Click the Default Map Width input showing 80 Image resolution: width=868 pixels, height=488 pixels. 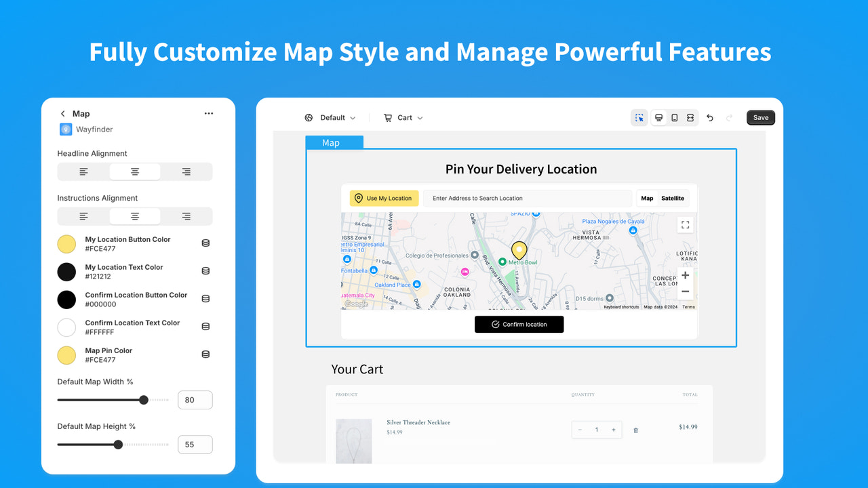click(x=195, y=399)
